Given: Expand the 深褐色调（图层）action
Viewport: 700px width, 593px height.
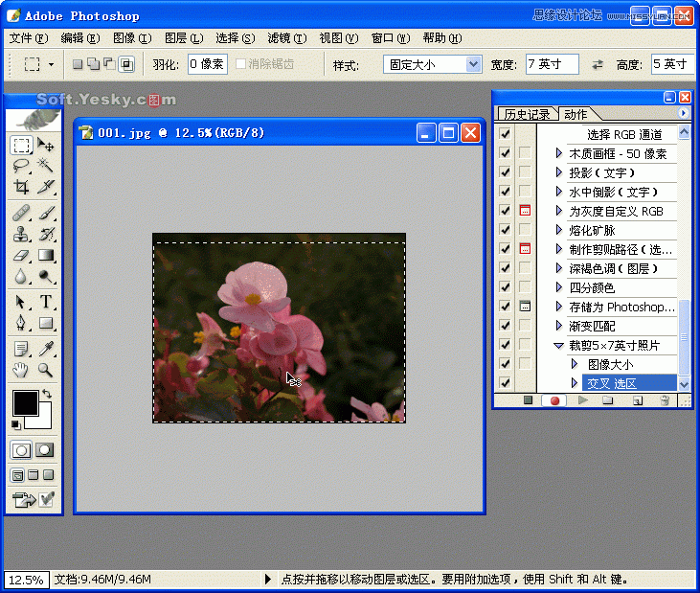Looking at the screenshot, I should [x=558, y=268].
